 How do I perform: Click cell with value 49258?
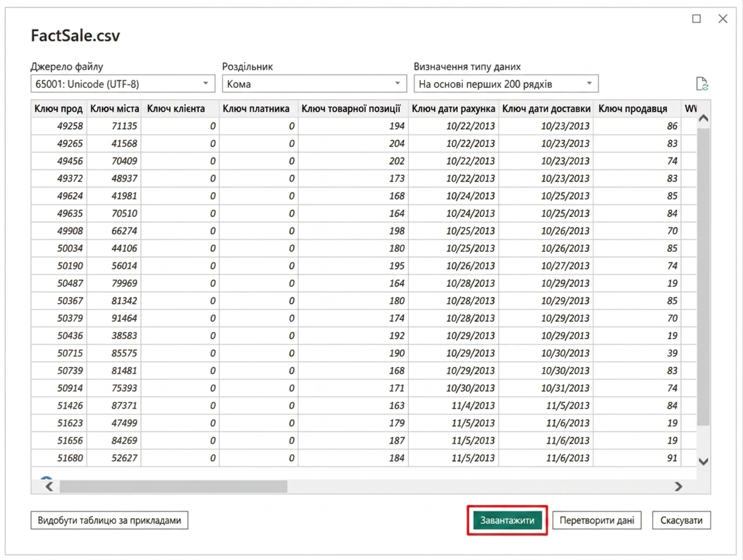pos(59,126)
